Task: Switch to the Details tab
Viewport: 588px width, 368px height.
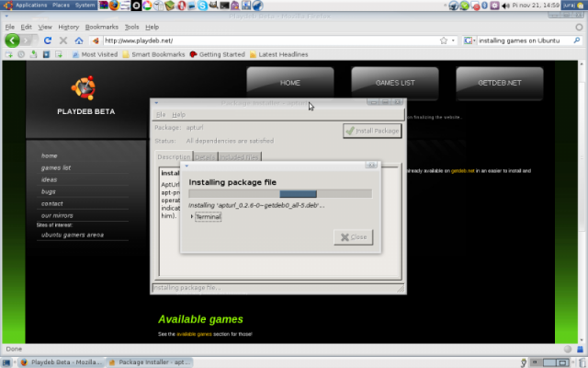Action: tap(205, 157)
